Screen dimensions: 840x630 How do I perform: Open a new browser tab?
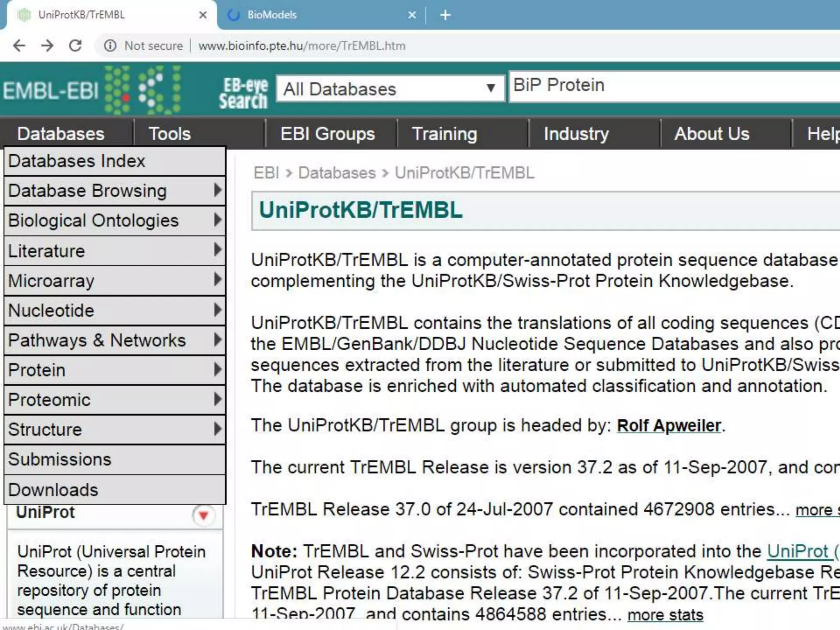pos(445,15)
